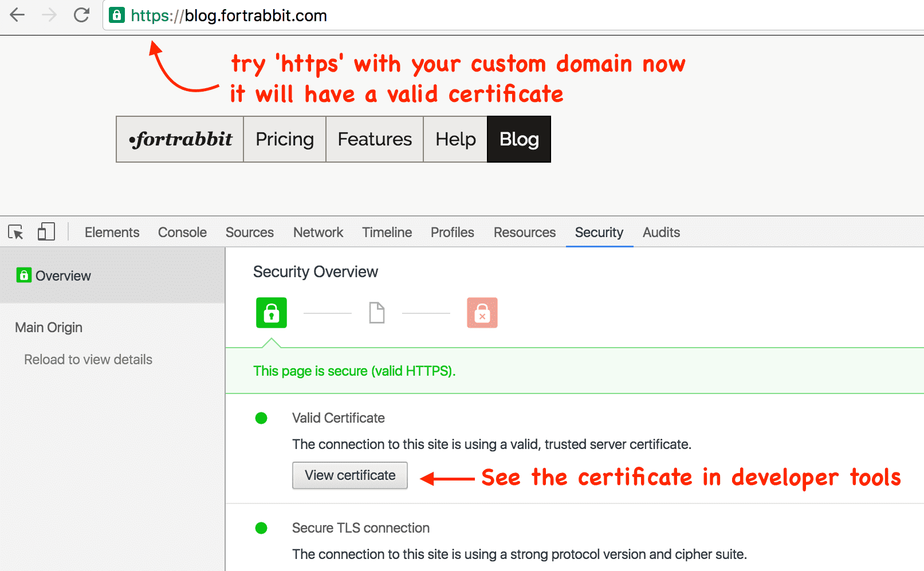
Task: Switch to the Audits panel
Action: coord(661,233)
